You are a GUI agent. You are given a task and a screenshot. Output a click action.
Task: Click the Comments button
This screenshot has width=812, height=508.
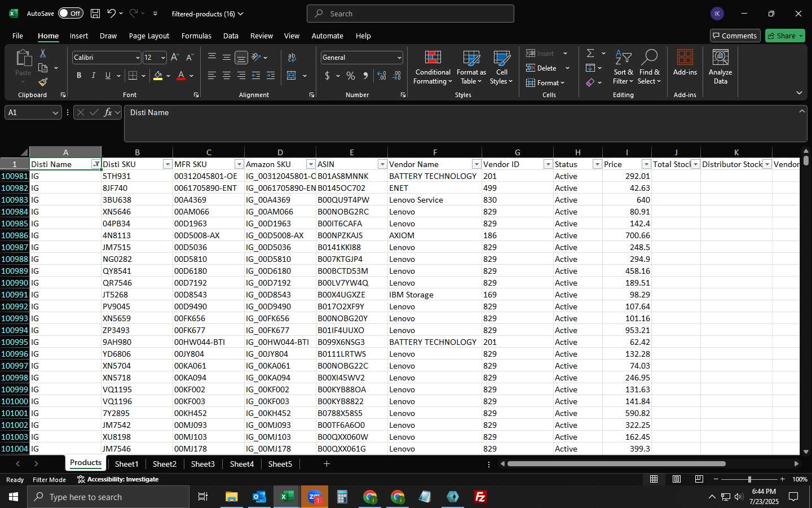pos(735,36)
